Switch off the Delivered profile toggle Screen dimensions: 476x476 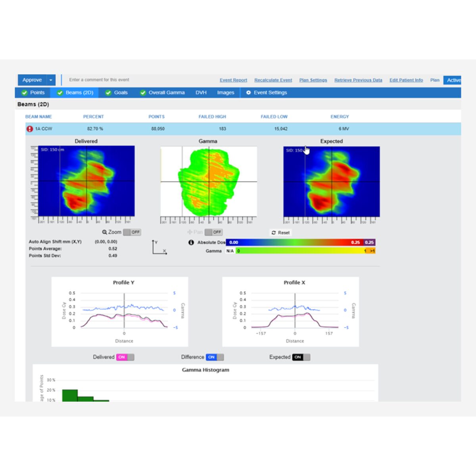125,357
